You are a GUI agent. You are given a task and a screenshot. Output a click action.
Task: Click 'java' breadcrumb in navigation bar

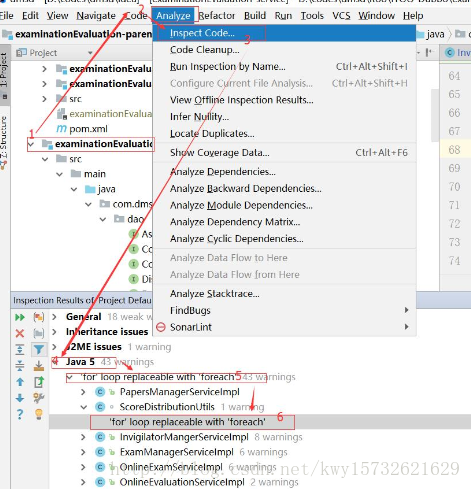(435, 34)
